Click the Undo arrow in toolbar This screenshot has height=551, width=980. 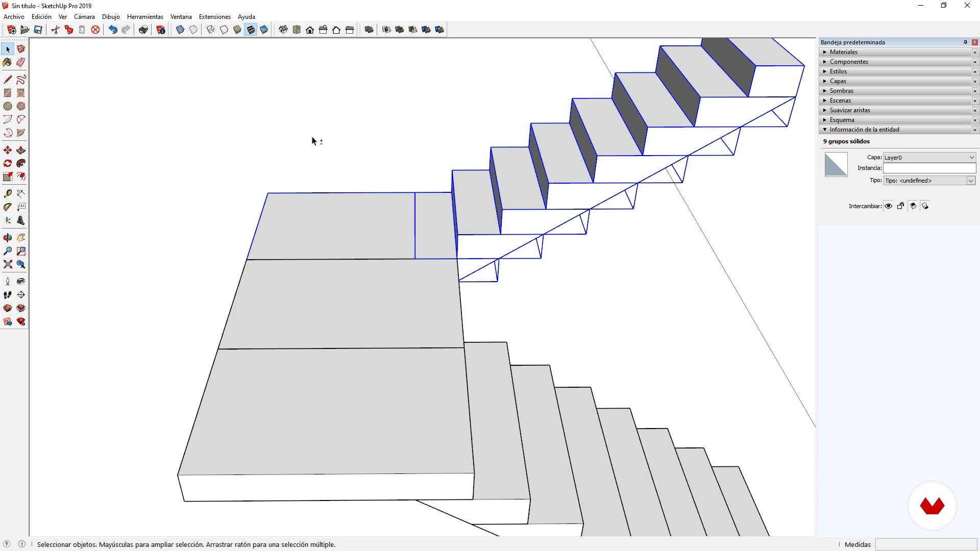coord(113,30)
